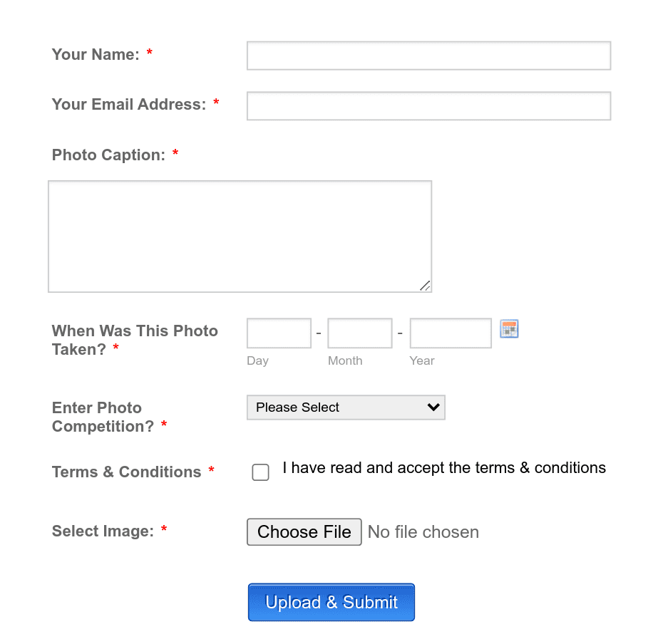Viewport: 663px width, 644px height.
Task: Click the 'Select Image:' label
Action: [x=103, y=531]
